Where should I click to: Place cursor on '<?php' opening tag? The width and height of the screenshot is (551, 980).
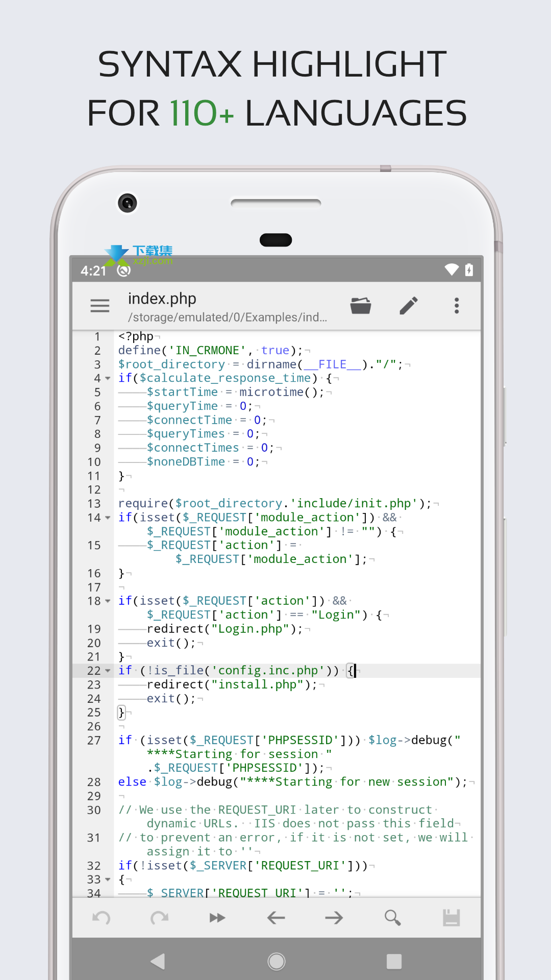[136, 336]
